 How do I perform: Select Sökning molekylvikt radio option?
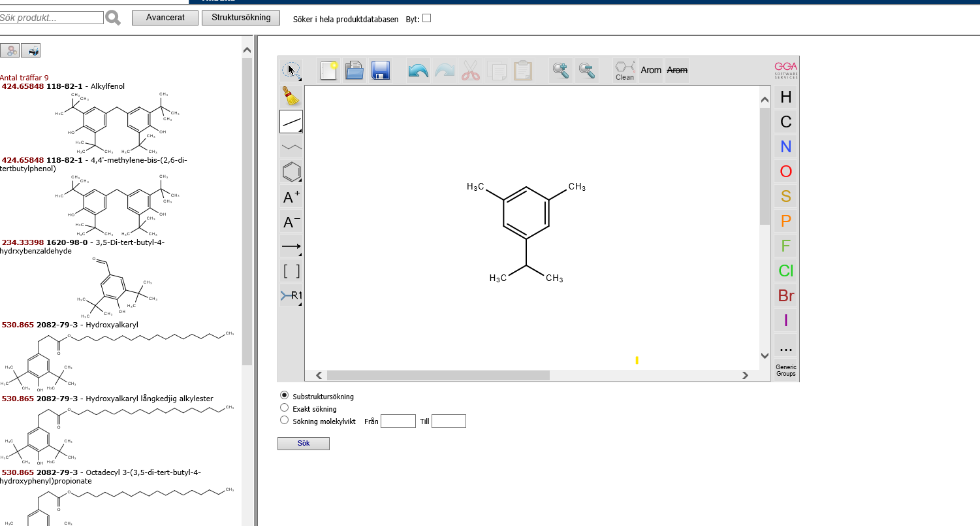tap(284, 420)
